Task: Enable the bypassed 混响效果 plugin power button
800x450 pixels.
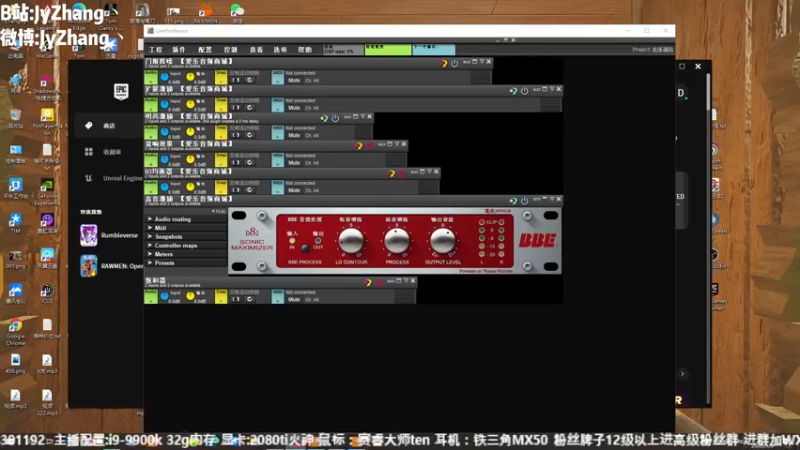Action: [x=369, y=146]
